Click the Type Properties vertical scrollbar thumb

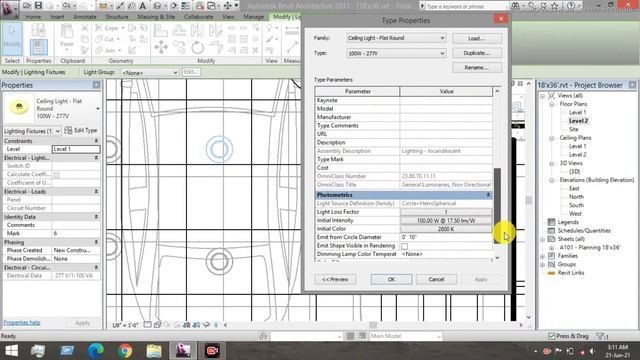[497, 205]
